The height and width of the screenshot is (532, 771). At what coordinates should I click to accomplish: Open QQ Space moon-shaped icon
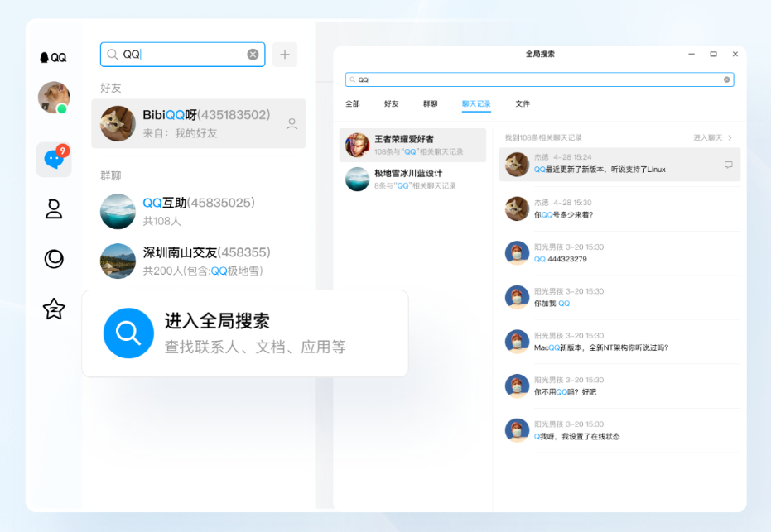[x=54, y=259]
